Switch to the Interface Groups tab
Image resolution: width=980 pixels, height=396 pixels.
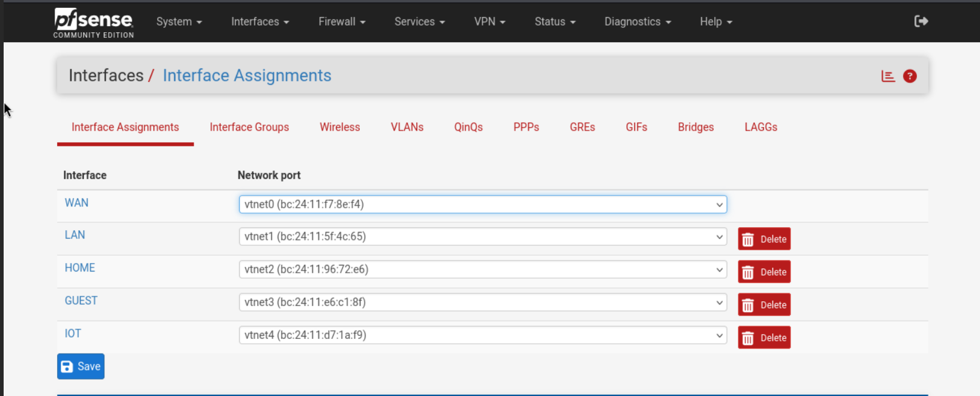tap(249, 128)
